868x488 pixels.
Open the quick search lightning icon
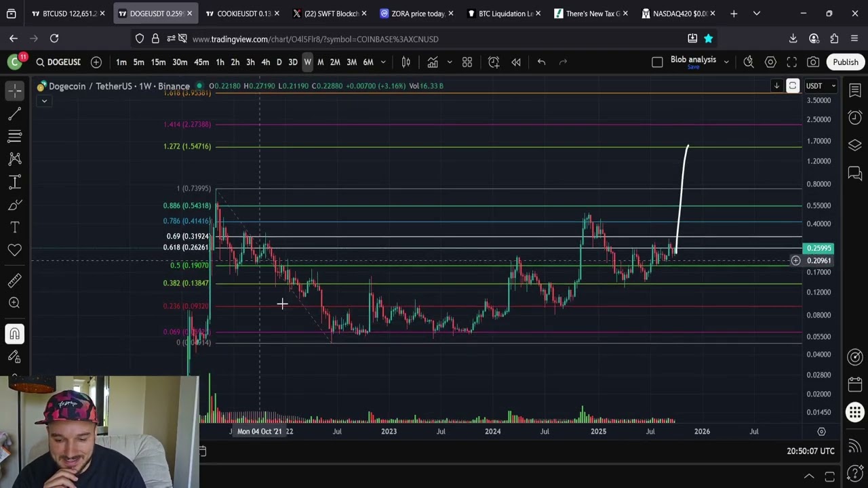(x=749, y=62)
